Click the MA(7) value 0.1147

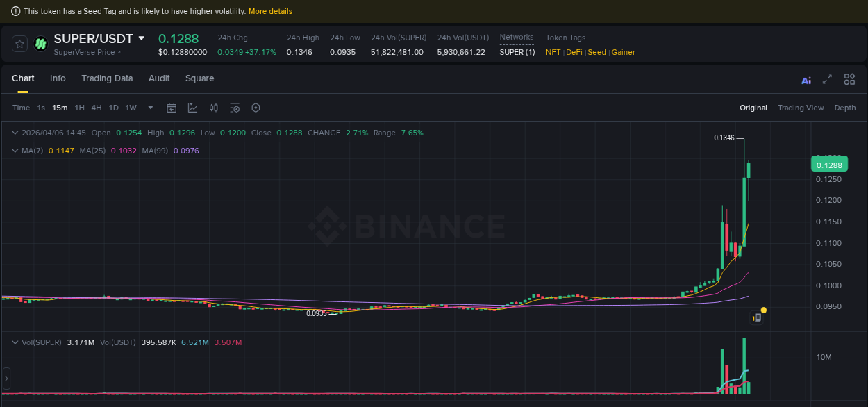pyautogui.click(x=60, y=151)
